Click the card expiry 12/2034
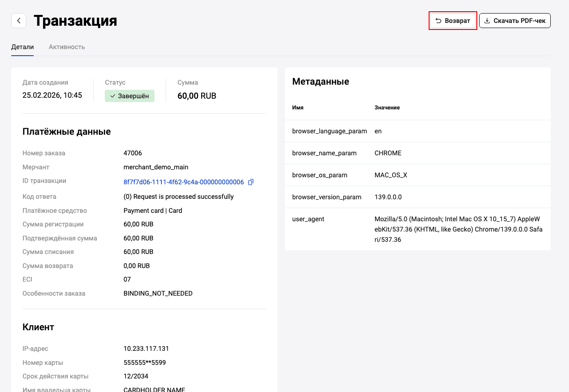 pos(136,376)
